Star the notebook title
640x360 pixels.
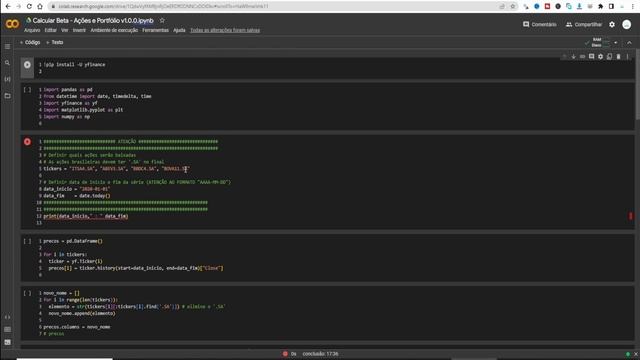pos(162,20)
